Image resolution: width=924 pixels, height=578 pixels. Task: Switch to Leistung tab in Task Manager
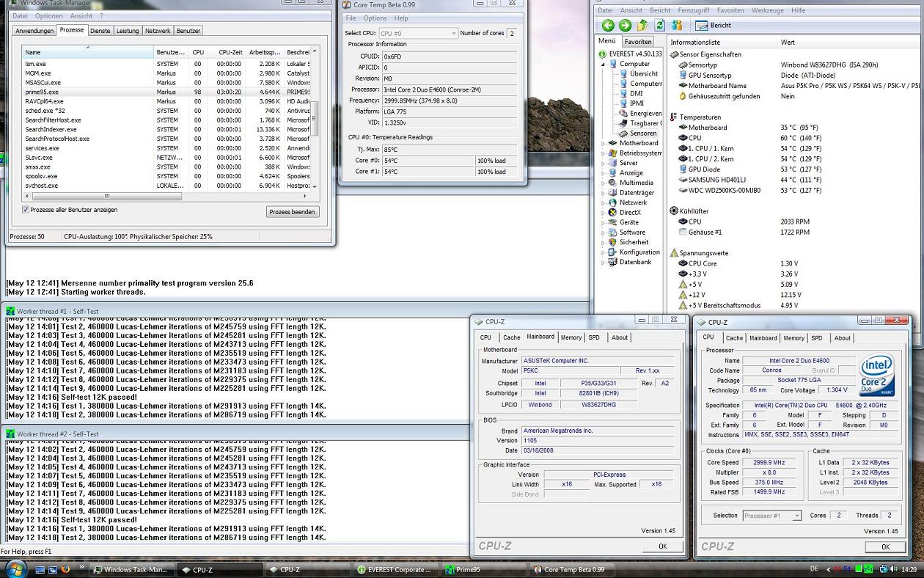click(128, 31)
